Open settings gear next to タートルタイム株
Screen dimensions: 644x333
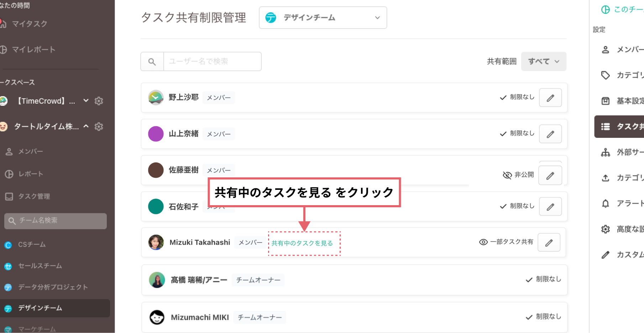99,126
